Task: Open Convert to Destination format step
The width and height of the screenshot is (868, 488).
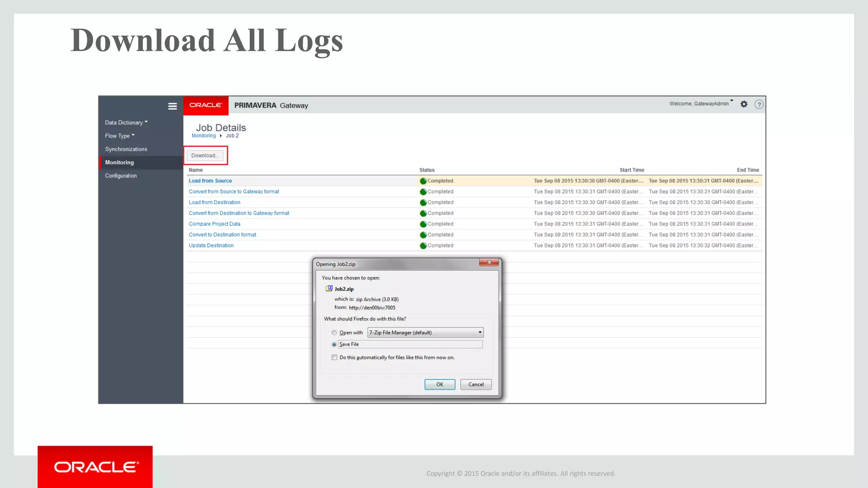Action: 223,235
